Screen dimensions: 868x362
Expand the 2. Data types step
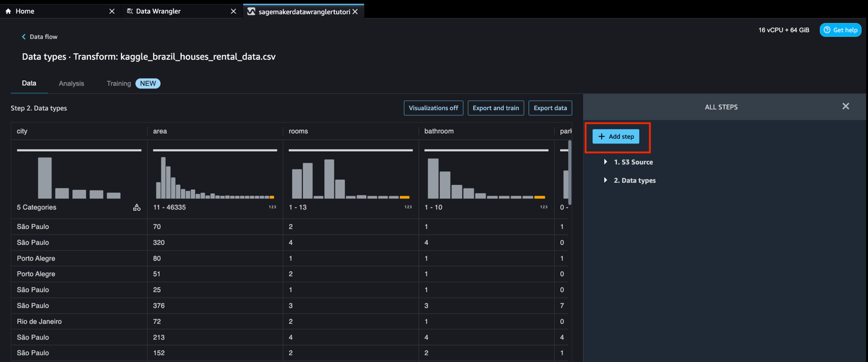(x=605, y=180)
